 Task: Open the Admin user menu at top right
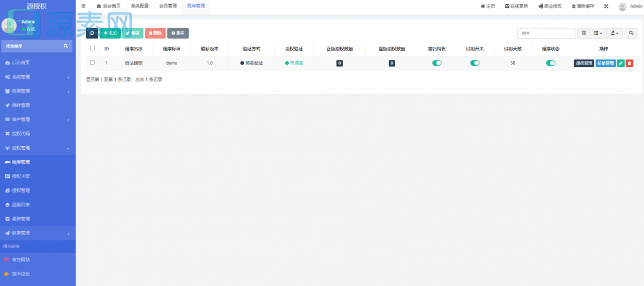(x=630, y=7)
